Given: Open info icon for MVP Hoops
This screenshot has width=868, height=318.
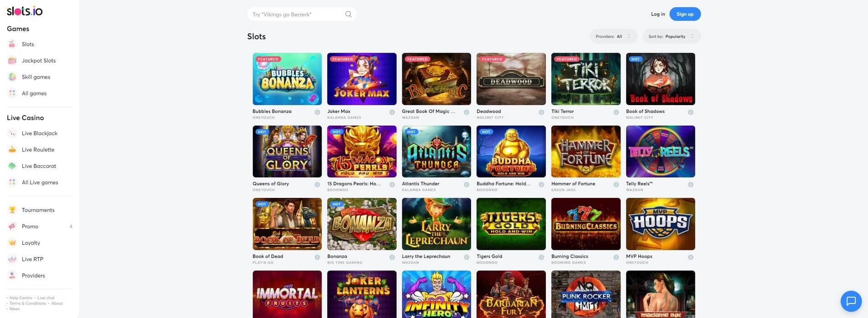Looking at the screenshot, I should pyautogui.click(x=691, y=257).
